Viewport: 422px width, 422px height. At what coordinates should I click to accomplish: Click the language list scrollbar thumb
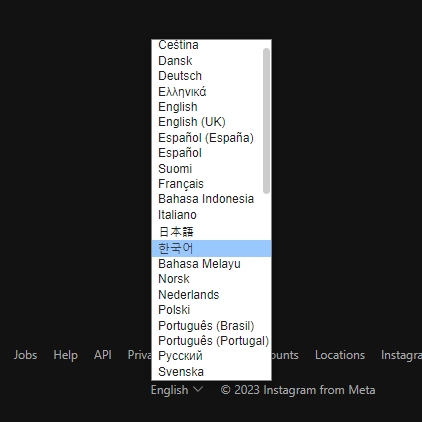pos(266,121)
